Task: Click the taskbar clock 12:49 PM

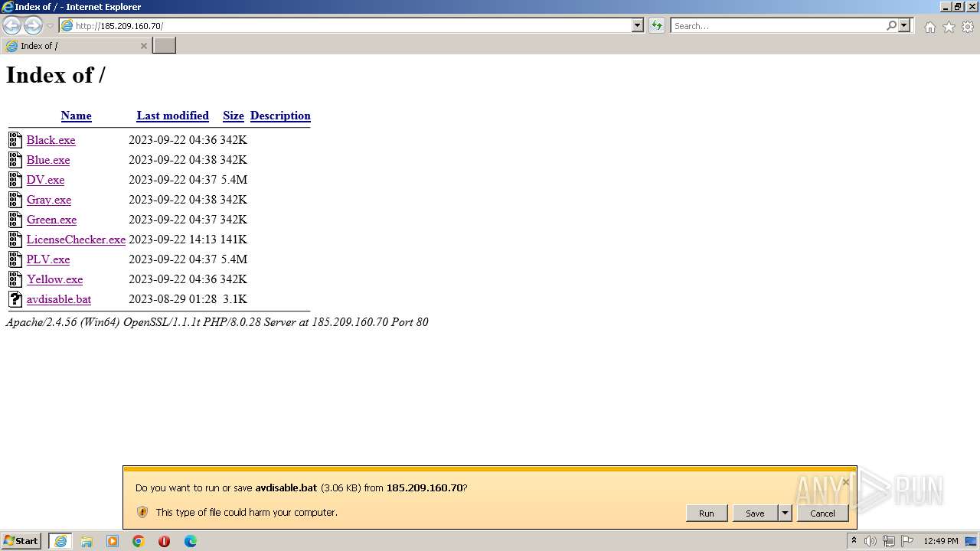Action: pyautogui.click(x=941, y=541)
